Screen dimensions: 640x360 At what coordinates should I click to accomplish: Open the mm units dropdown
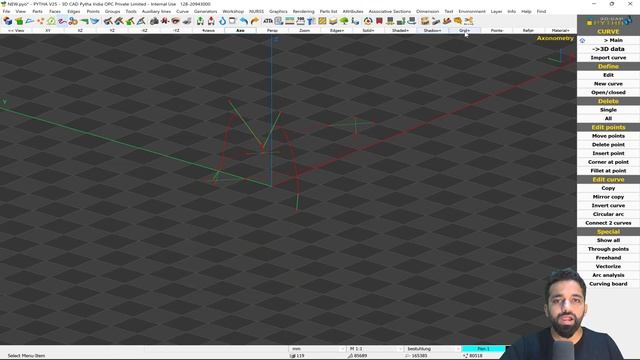point(318,349)
